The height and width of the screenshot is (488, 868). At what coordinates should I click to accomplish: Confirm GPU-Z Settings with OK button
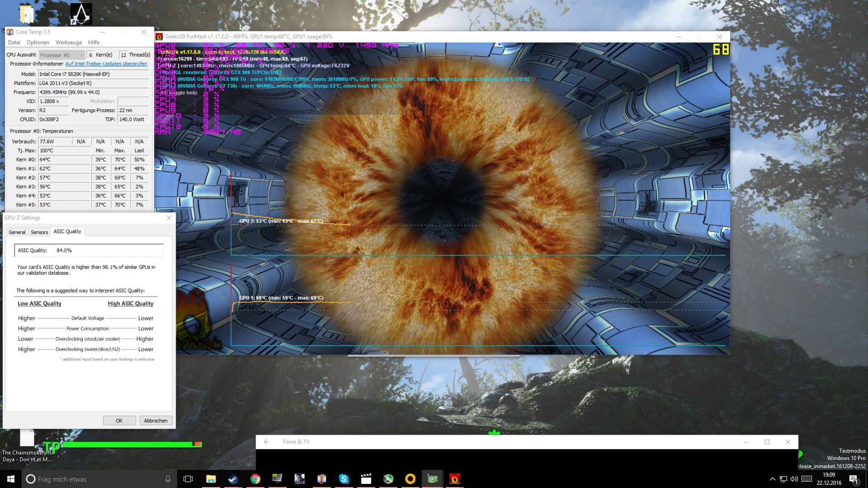(119, 421)
